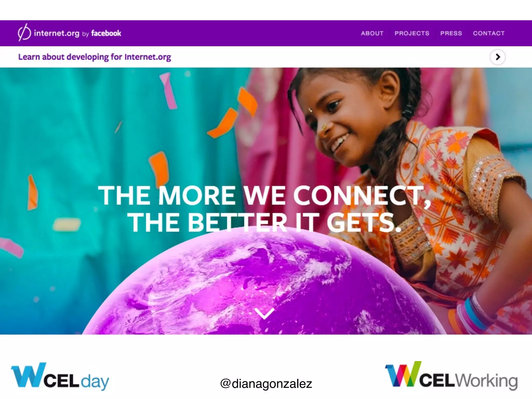The image size is (532, 399).
Task: Open the PROJECTS menu item
Action: tap(412, 33)
